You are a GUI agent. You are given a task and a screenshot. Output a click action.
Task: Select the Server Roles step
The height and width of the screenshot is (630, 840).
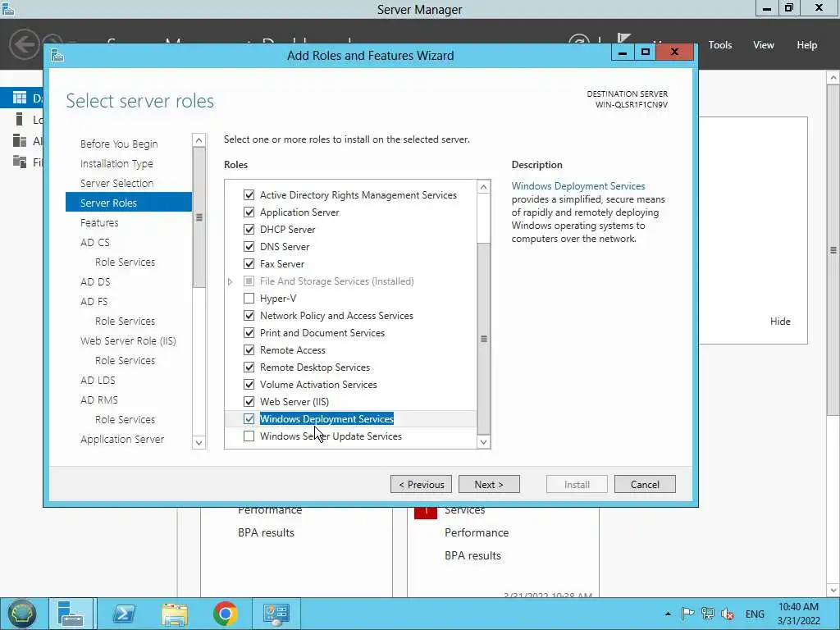point(129,203)
